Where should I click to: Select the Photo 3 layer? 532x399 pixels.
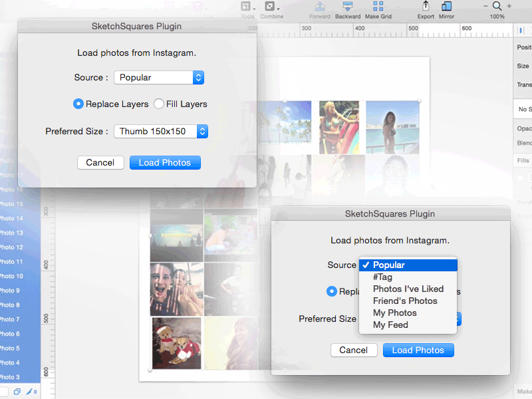pos(21,377)
